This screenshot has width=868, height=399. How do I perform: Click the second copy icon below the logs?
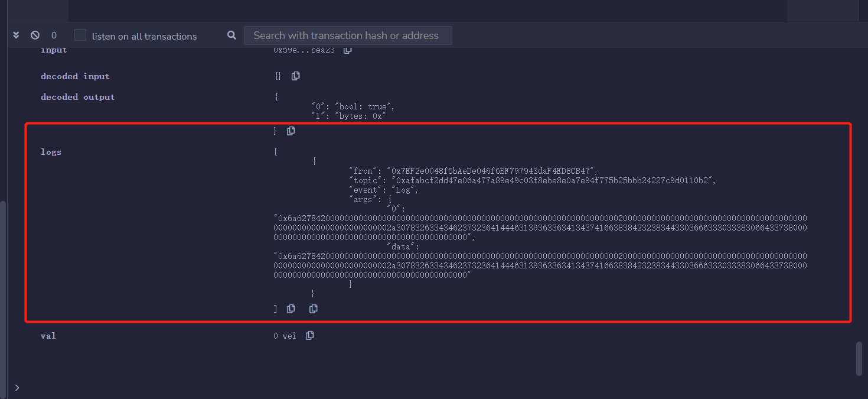(313, 309)
